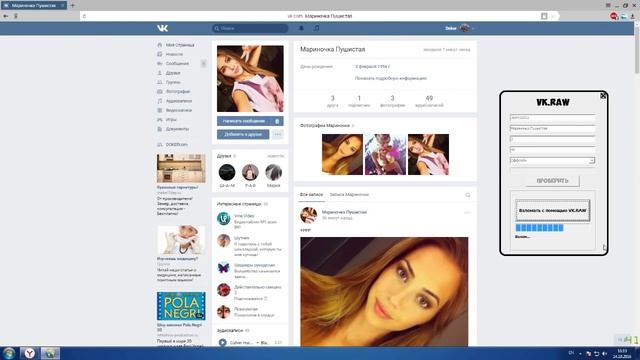Click the first VK.RAW input field

click(552, 118)
